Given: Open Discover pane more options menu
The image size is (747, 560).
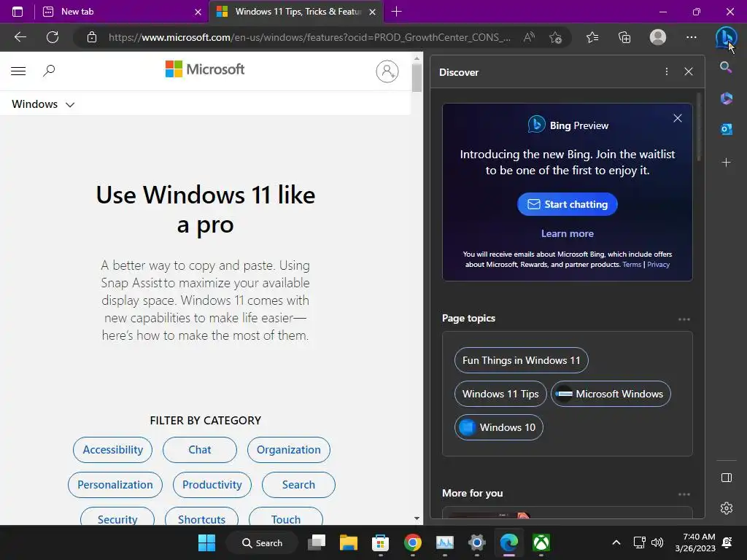Looking at the screenshot, I should coord(667,71).
